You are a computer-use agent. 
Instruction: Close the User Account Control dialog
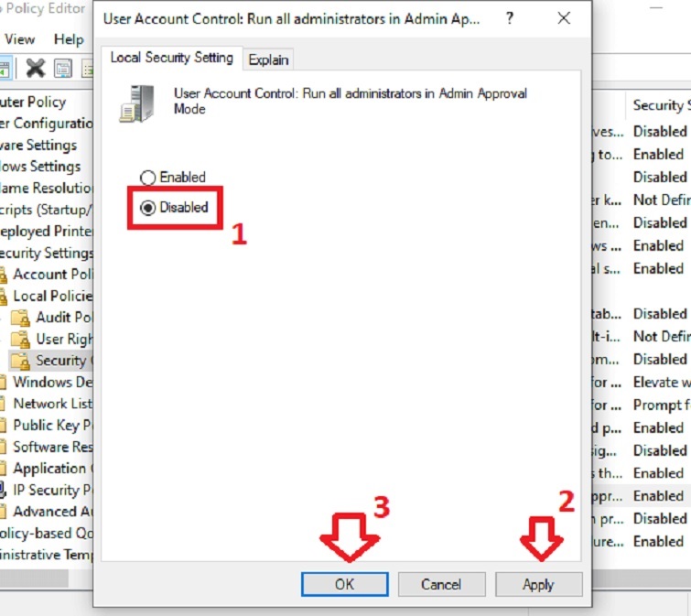(x=564, y=18)
